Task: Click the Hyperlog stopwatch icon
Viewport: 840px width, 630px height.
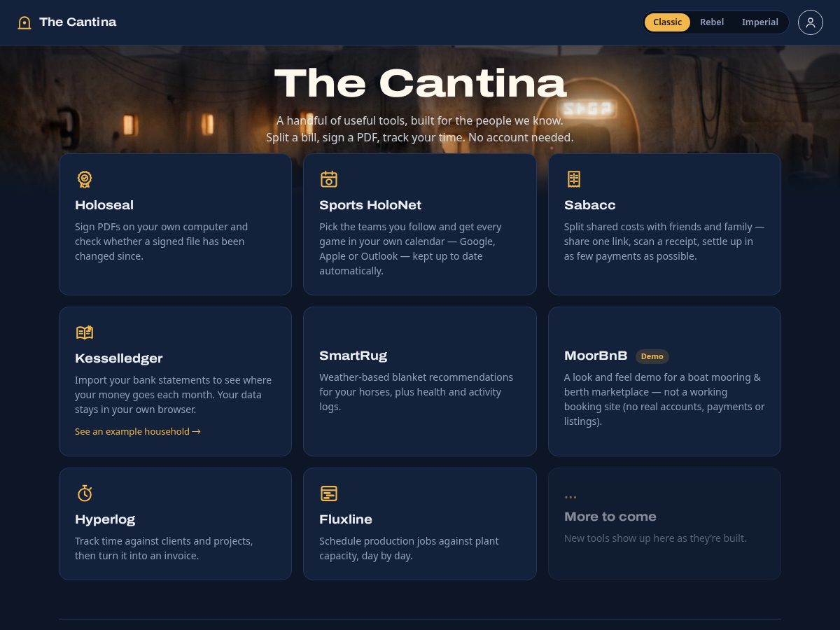Action: click(x=85, y=493)
